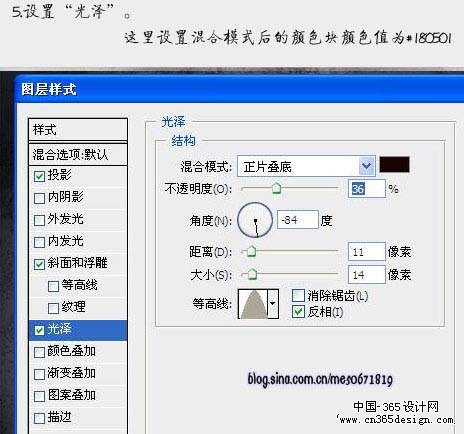Image resolution: width=464 pixels, height=434 pixels.
Task: Enable the 消除锯齿 checkbox
Action: 298,295
